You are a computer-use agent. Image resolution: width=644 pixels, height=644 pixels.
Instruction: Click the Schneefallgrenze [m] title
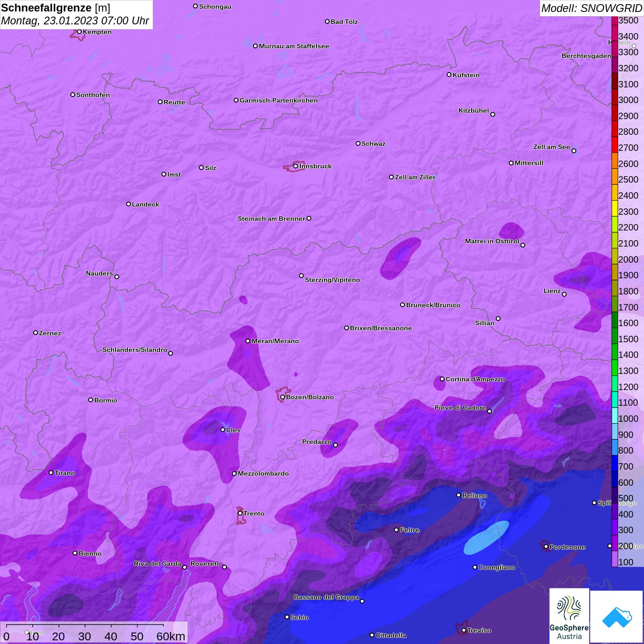coord(56,8)
